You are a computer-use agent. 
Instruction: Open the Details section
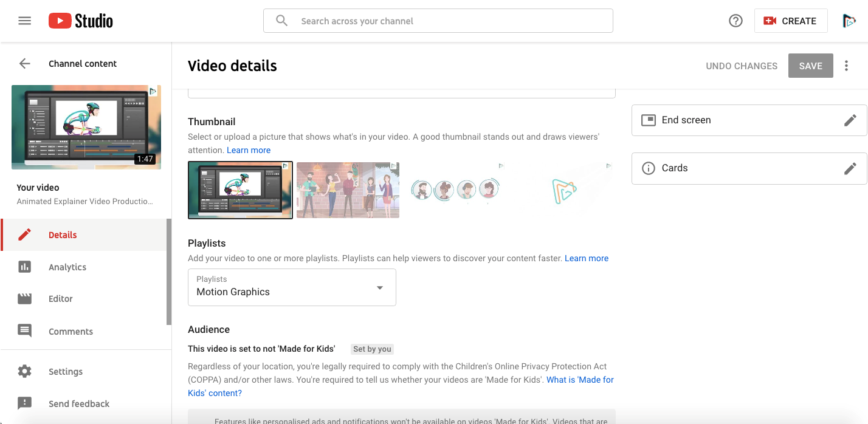tap(84, 234)
